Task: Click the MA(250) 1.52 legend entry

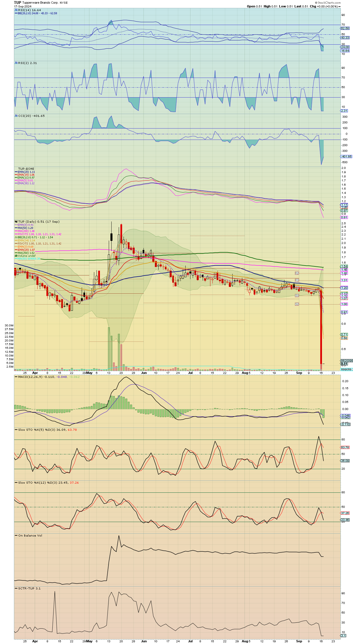Action: pyautogui.click(x=25, y=253)
